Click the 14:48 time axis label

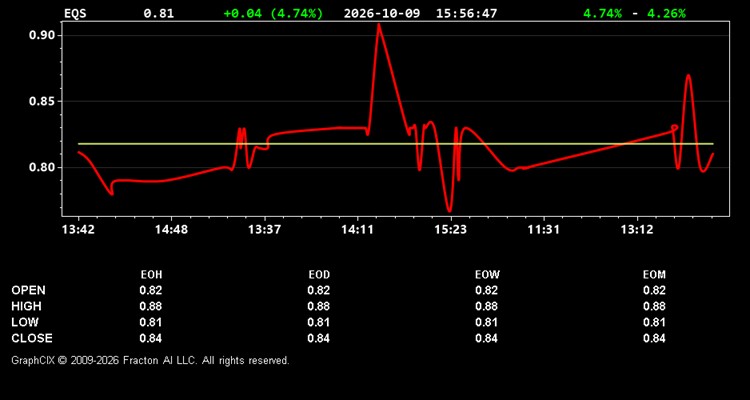(171, 230)
